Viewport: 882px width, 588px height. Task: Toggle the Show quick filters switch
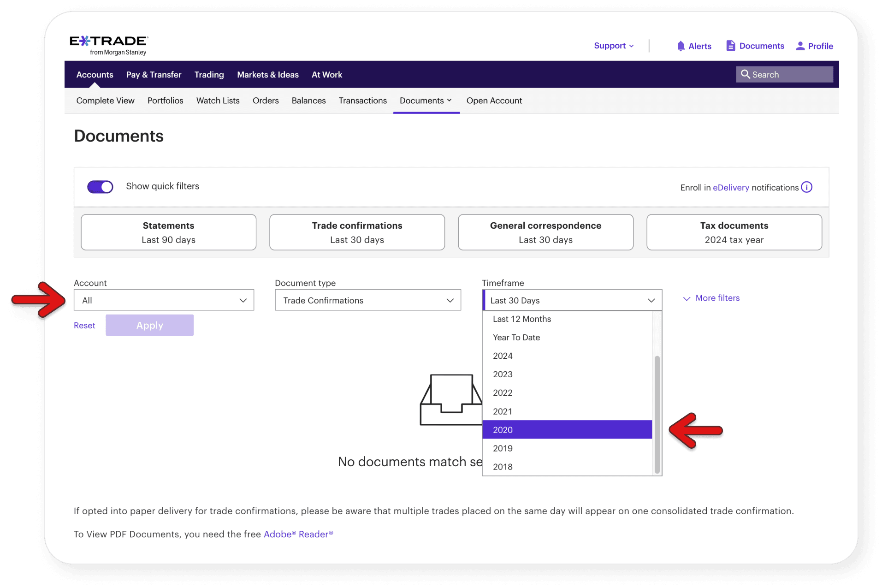(x=100, y=186)
